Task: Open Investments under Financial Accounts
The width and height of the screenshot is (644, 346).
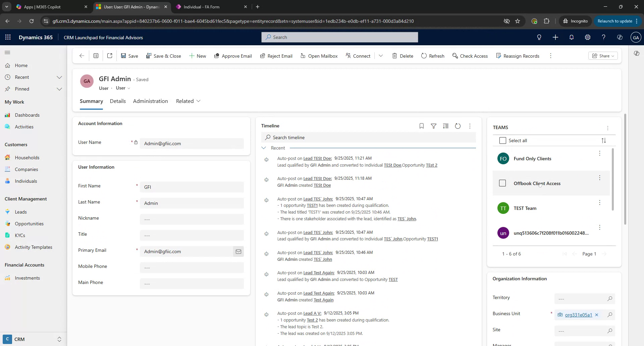Action: pos(28,278)
